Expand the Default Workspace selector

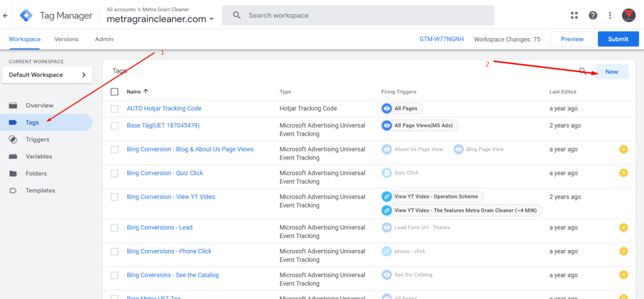[47, 75]
